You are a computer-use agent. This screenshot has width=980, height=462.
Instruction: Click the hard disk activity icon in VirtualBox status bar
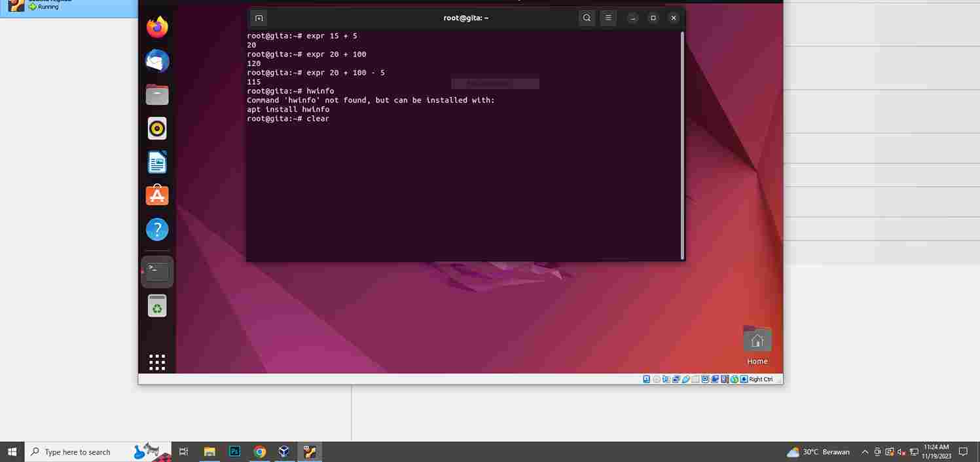tap(647, 379)
